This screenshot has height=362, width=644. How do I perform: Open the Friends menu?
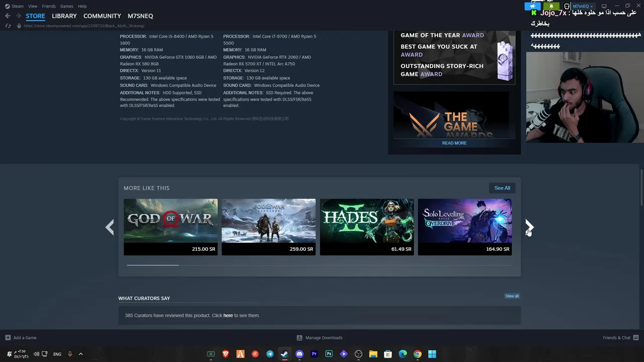point(49,6)
